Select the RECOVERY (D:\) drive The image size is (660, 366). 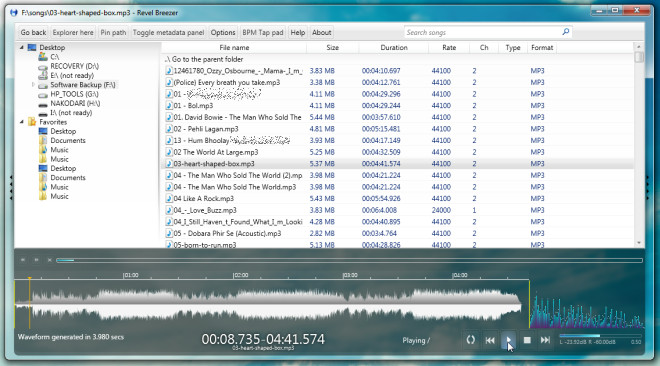(x=75, y=66)
